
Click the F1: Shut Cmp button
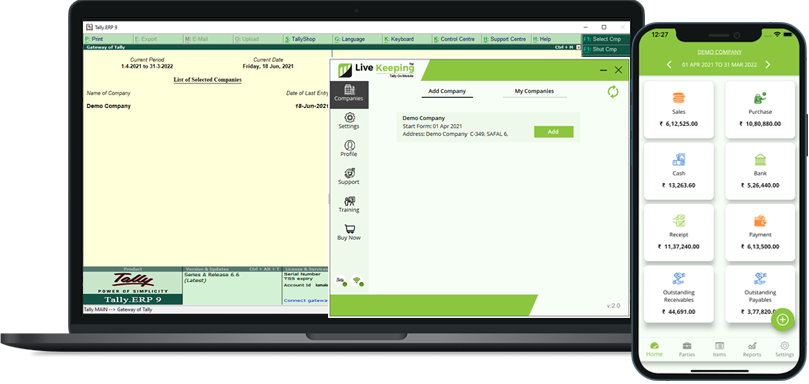point(606,50)
